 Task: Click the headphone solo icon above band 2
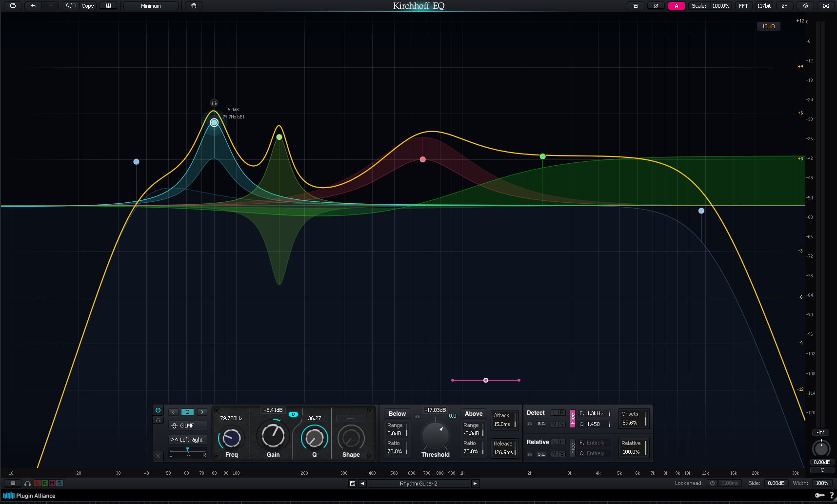click(x=214, y=103)
